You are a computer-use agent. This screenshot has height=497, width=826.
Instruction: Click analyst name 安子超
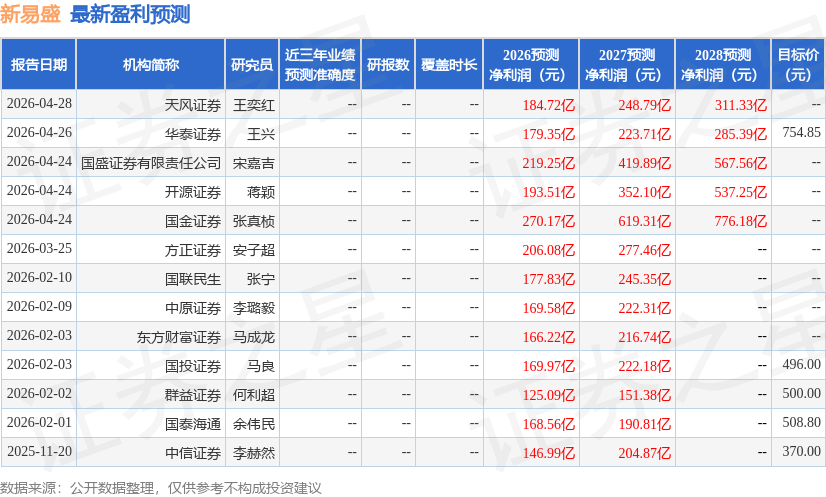(x=254, y=250)
